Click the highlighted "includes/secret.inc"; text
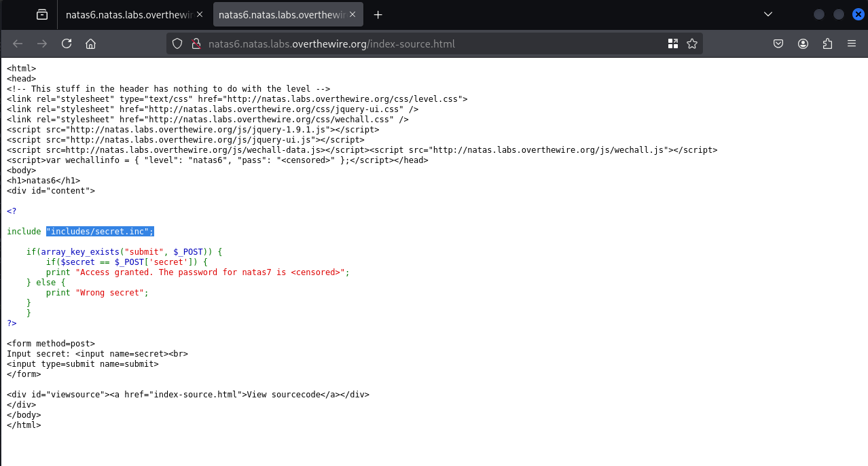This screenshot has height=466, width=868. coord(101,232)
